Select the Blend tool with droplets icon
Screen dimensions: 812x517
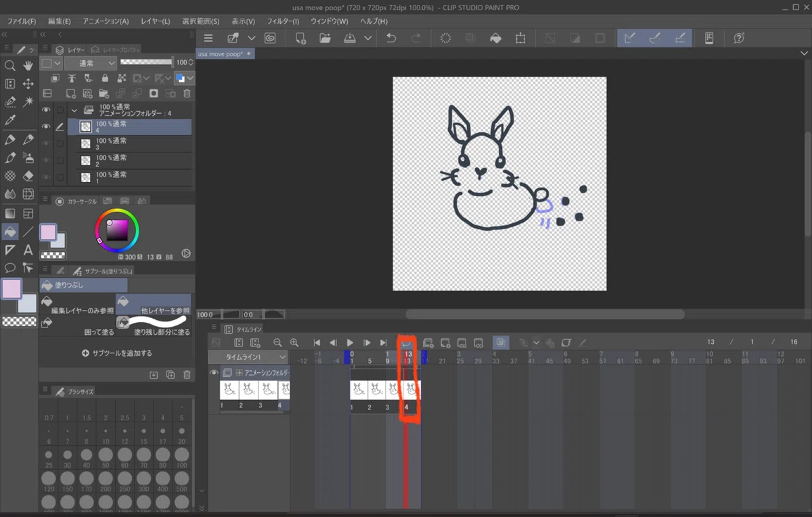point(10,194)
